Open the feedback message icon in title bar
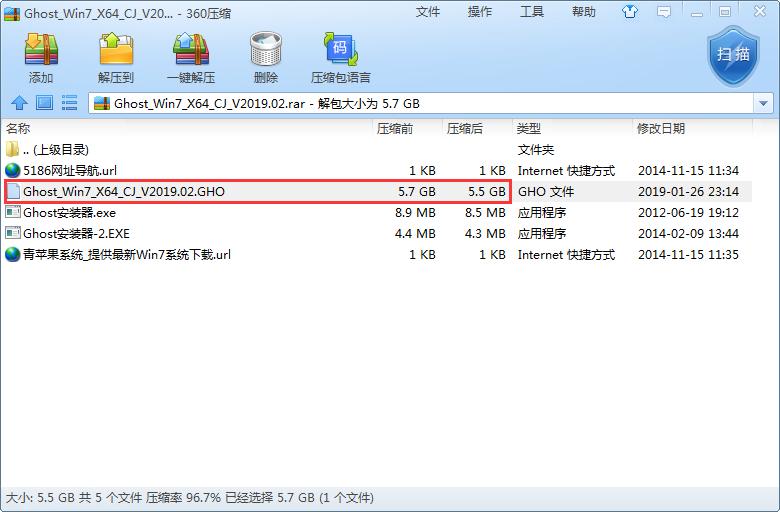Screen dimensions: 780x512 664,11
